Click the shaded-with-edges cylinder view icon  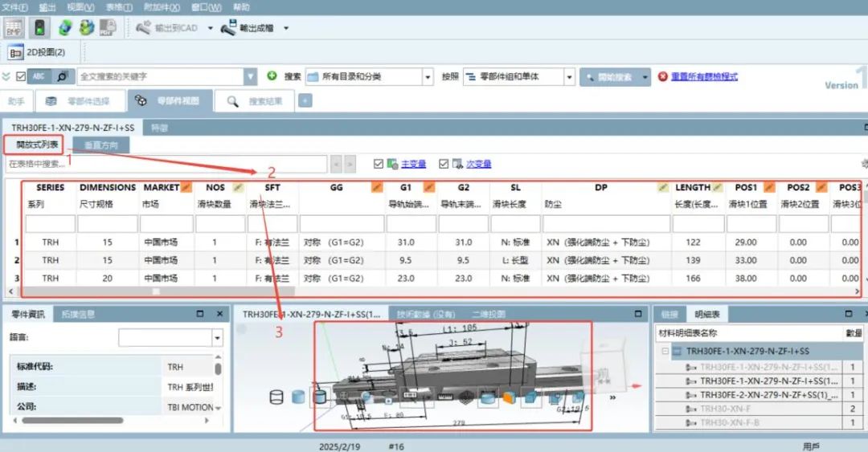click(x=320, y=397)
